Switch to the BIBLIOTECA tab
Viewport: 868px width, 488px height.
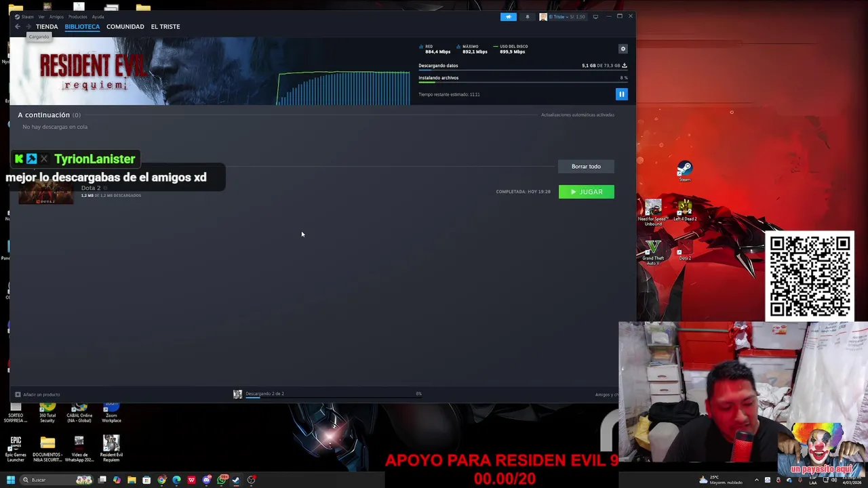(x=82, y=26)
